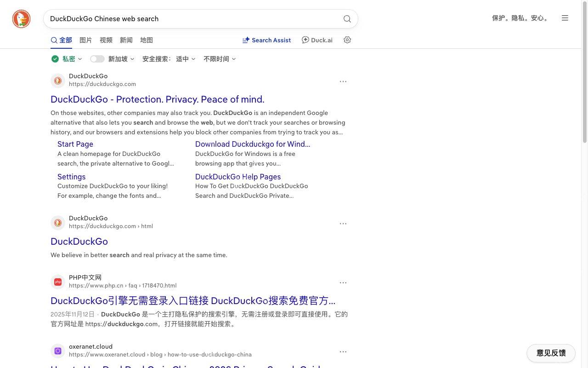Open Download Duckduckgo for Windows sitelink

(253, 144)
